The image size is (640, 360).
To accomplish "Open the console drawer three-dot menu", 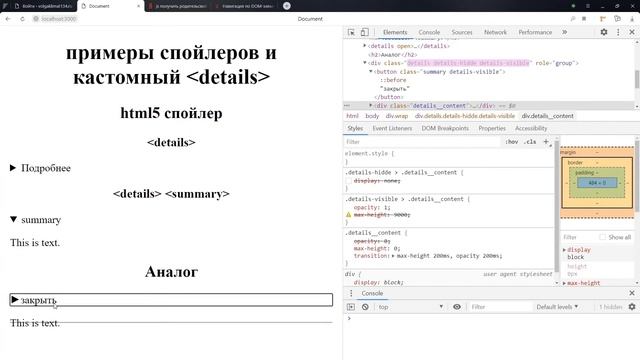I will click(x=351, y=293).
